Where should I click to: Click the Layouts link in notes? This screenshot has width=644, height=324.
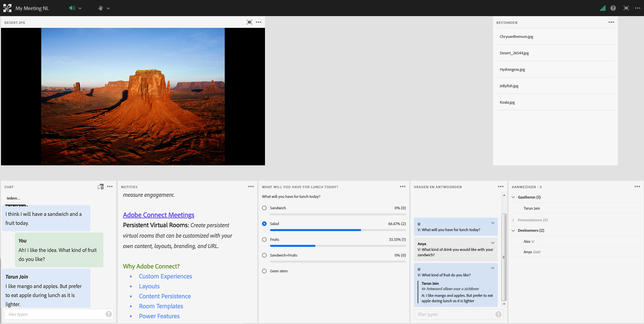149,286
